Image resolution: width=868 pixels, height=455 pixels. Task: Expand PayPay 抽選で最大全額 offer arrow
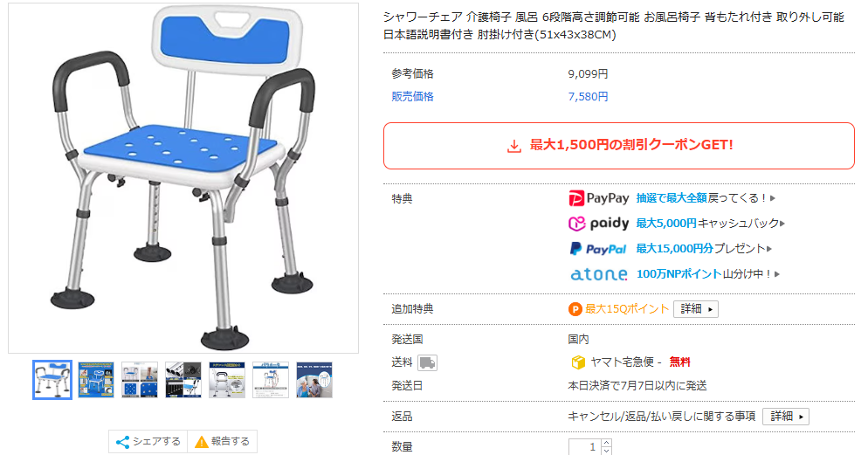tap(773, 198)
